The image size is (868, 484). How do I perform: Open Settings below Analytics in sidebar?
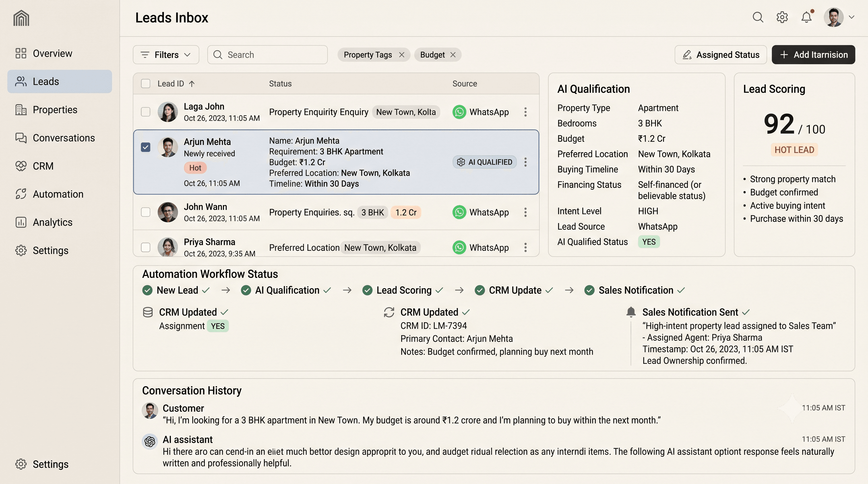point(60,251)
